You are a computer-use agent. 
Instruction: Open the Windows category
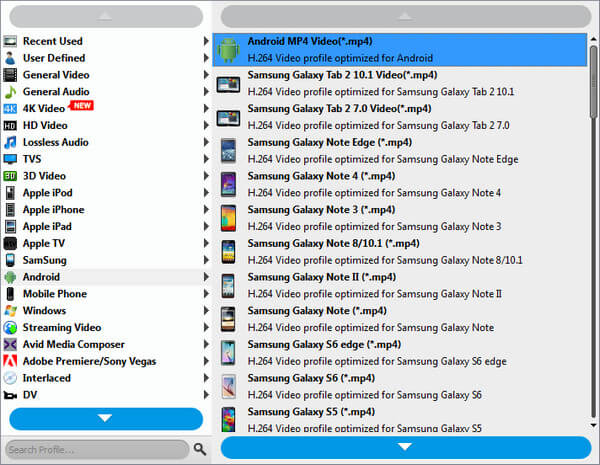click(x=106, y=311)
